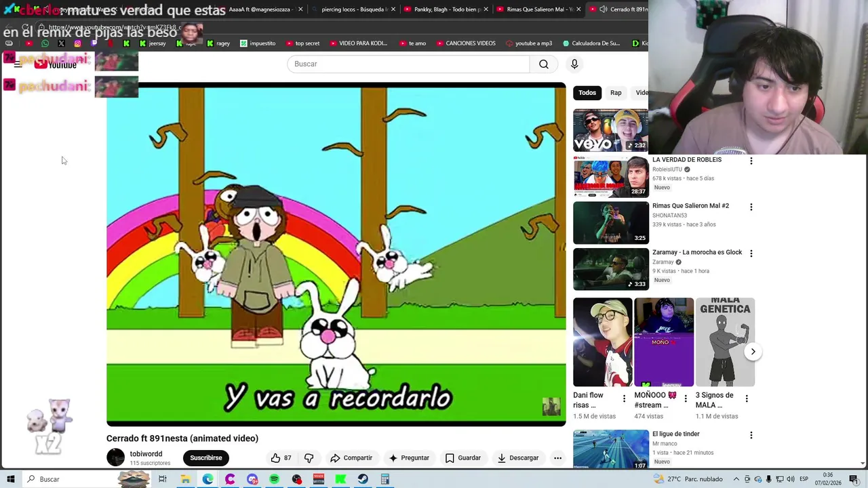Open the impuestito bookmark
Viewport: 868px width, 488px height.
256,43
